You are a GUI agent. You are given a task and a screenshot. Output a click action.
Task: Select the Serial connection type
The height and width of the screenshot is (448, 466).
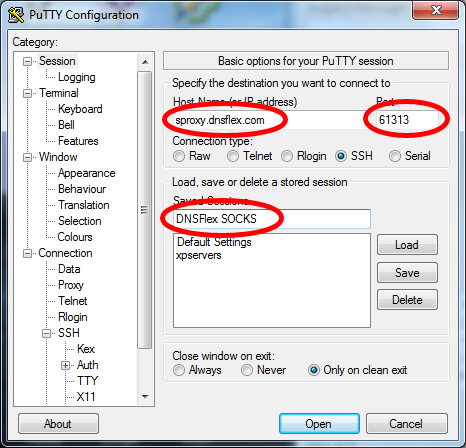[395, 156]
